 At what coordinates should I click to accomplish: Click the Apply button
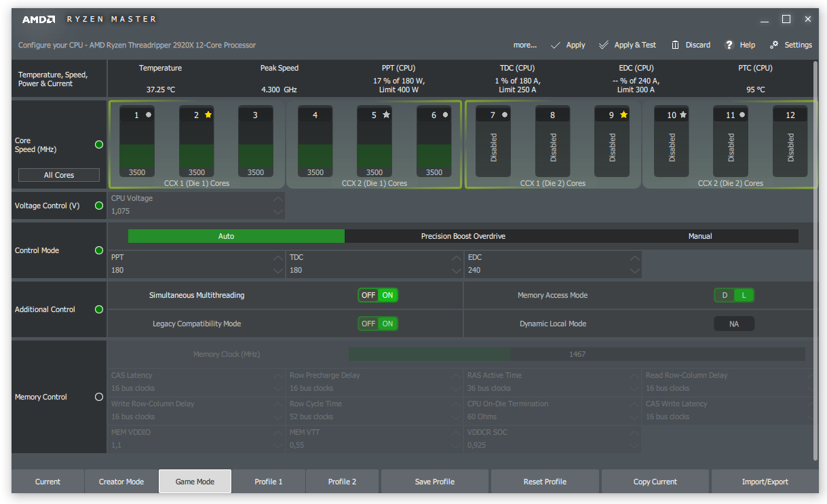click(568, 45)
